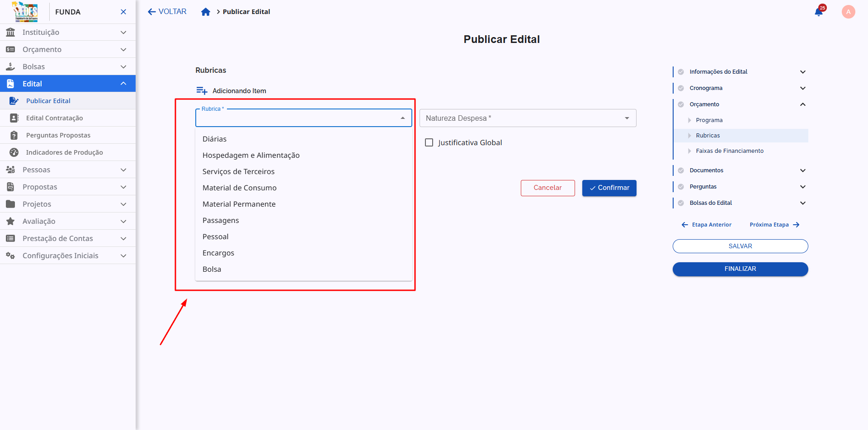Image resolution: width=868 pixels, height=430 pixels.
Task: Open Perguntas Propostas from the sidebar
Action: point(58,135)
